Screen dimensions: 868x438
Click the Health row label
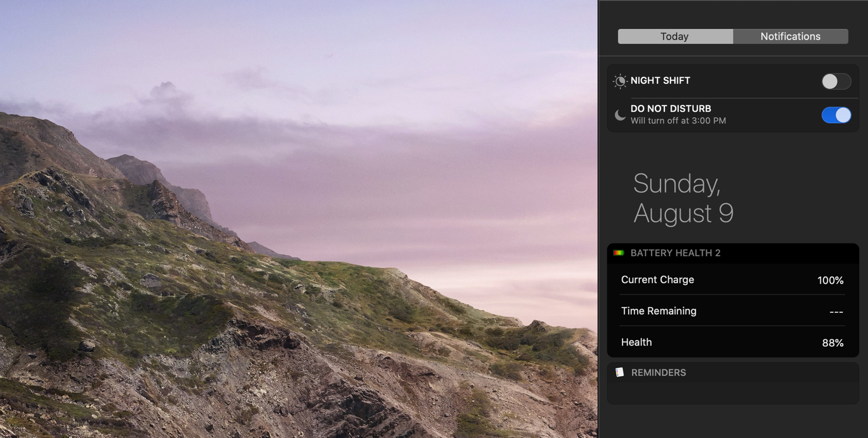[x=636, y=342]
